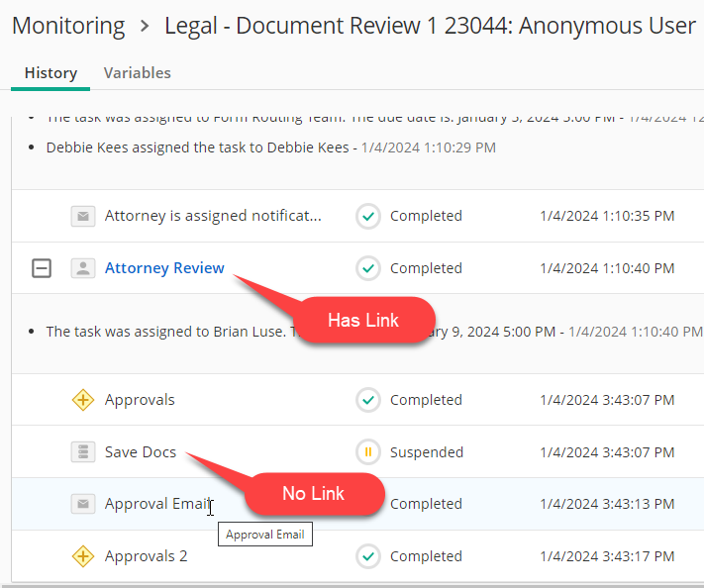This screenshot has height=588, width=704.
Task: Click the email icon beside Attorney is assigned notification
Action: [x=83, y=217]
